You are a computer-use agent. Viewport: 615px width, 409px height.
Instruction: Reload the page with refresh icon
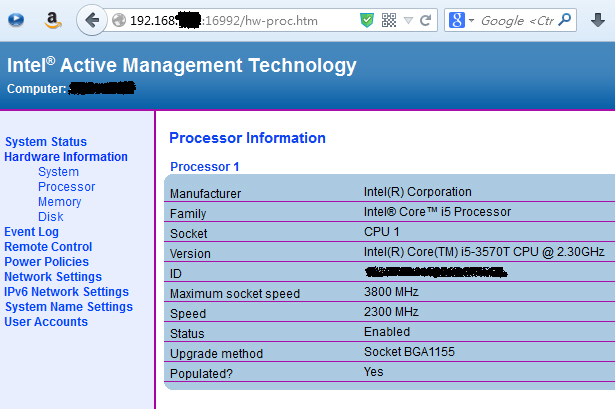[426, 20]
